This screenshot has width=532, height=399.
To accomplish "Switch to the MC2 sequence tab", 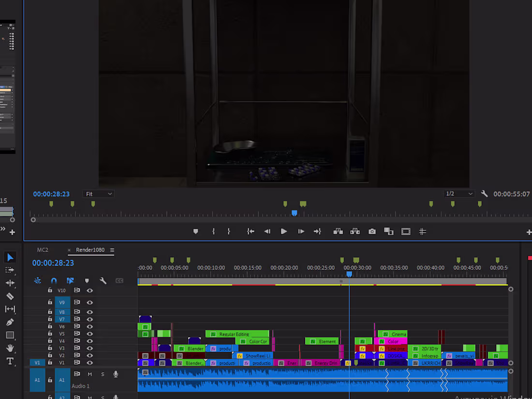I will pos(43,250).
